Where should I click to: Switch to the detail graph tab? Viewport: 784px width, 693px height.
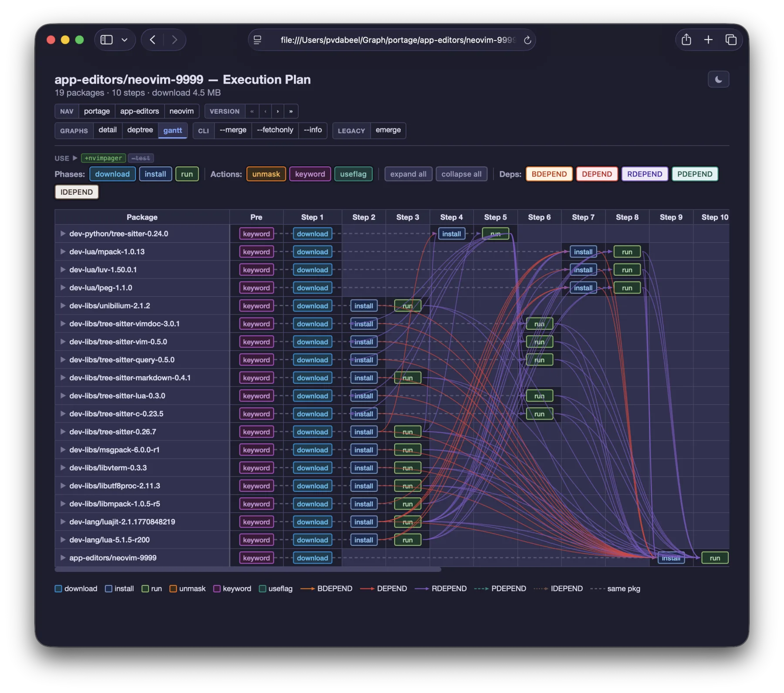pyautogui.click(x=108, y=130)
